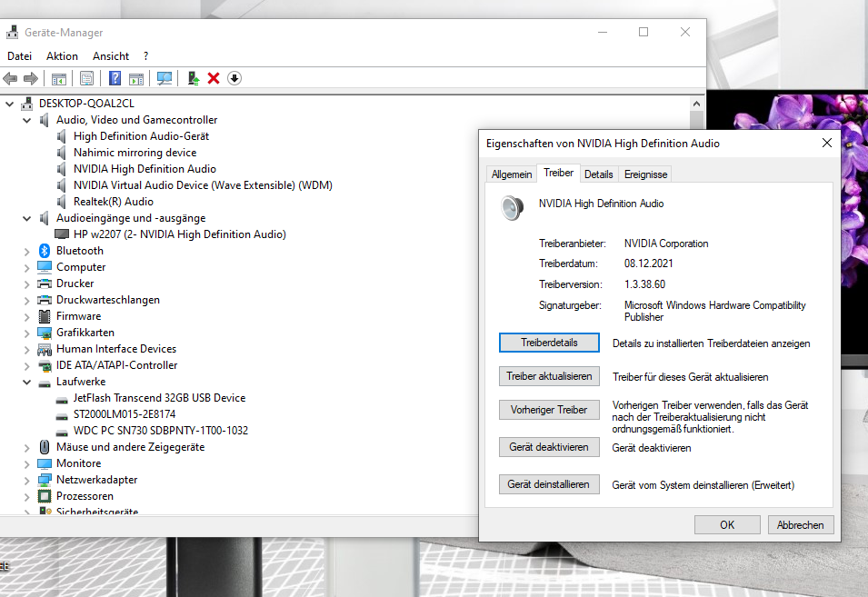Collapse Audioeingänge und -ausgänge category

(26, 218)
